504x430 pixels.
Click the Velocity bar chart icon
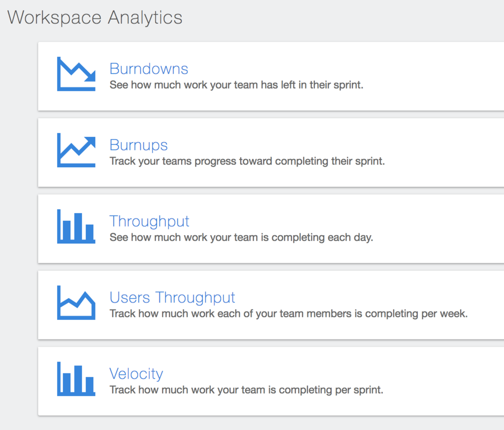(x=76, y=378)
